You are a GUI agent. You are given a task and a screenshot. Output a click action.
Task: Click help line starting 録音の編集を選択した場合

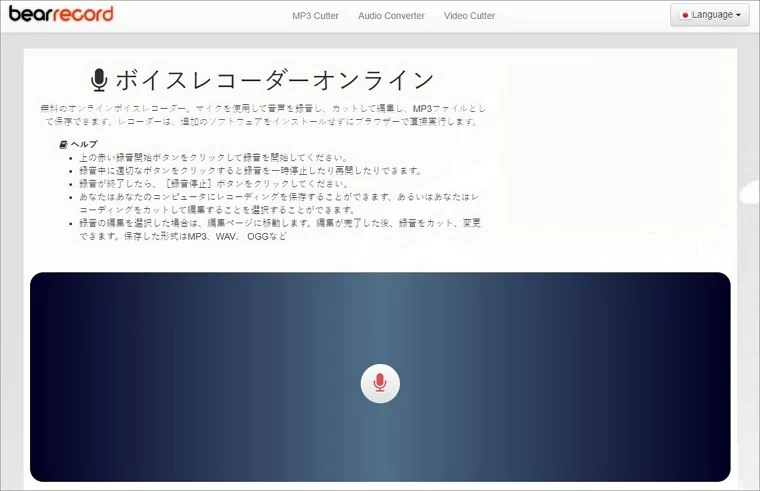coord(280,229)
